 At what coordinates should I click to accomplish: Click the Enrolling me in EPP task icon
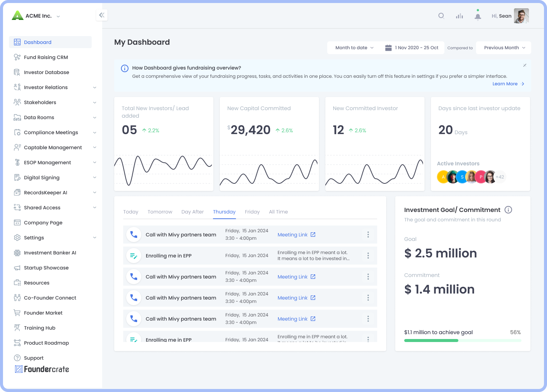[x=134, y=256]
